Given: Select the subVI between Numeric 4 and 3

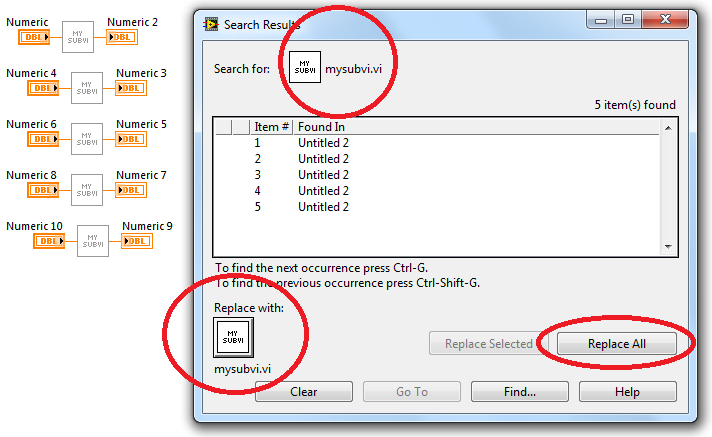Looking at the screenshot, I should tap(87, 88).
